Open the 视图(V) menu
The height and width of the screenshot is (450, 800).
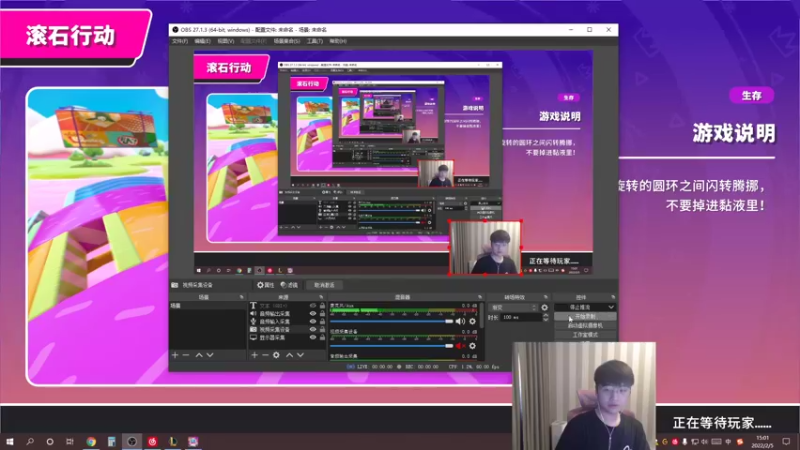226,41
